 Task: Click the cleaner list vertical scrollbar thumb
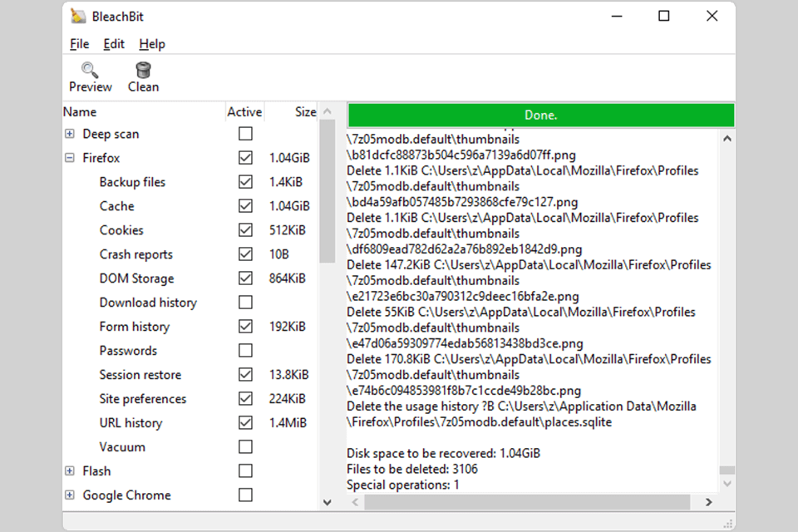tap(328, 191)
